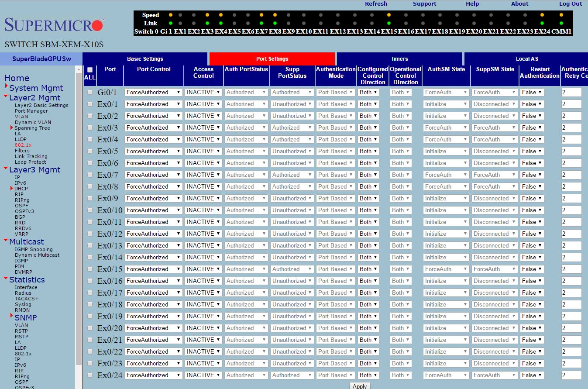Open the Support link

tap(424, 4)
